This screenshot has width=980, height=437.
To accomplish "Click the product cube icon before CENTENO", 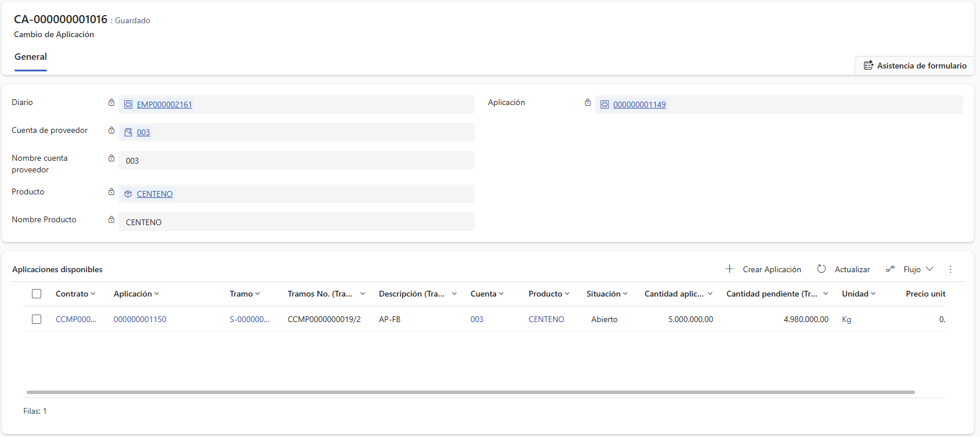I will pos(128,194).
